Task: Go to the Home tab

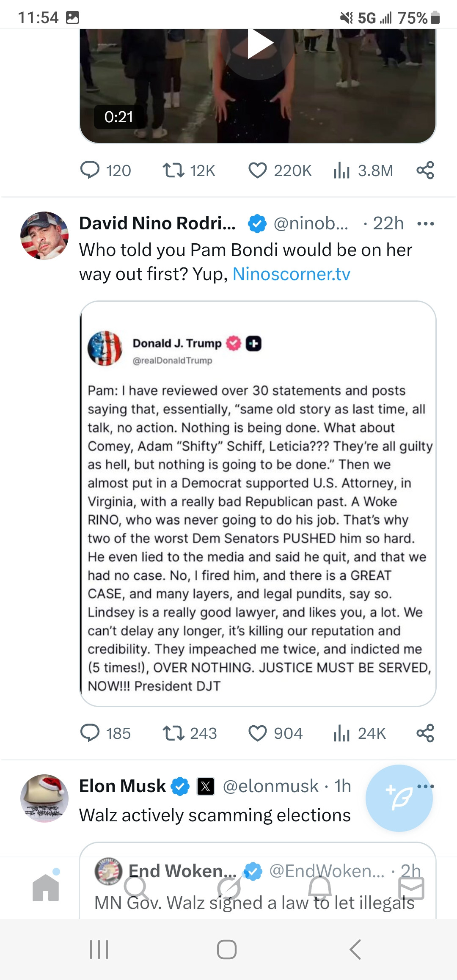Action: [x=46, y=888]
